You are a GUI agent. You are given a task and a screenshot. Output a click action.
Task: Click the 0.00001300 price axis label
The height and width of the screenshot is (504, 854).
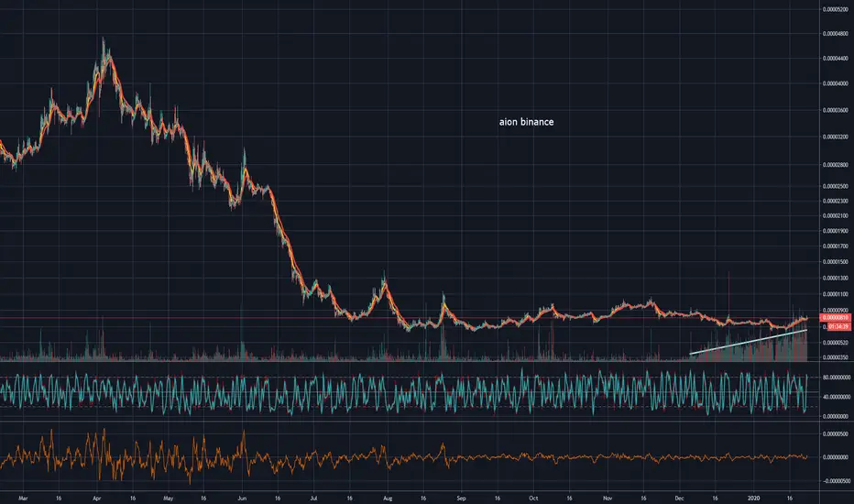(x=836, y=279)
